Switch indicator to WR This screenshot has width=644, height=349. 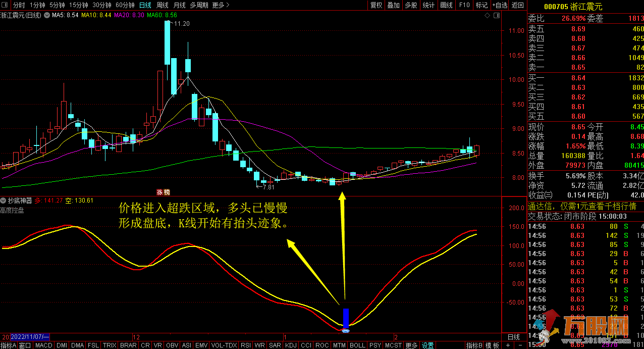[x=259, y=345]
